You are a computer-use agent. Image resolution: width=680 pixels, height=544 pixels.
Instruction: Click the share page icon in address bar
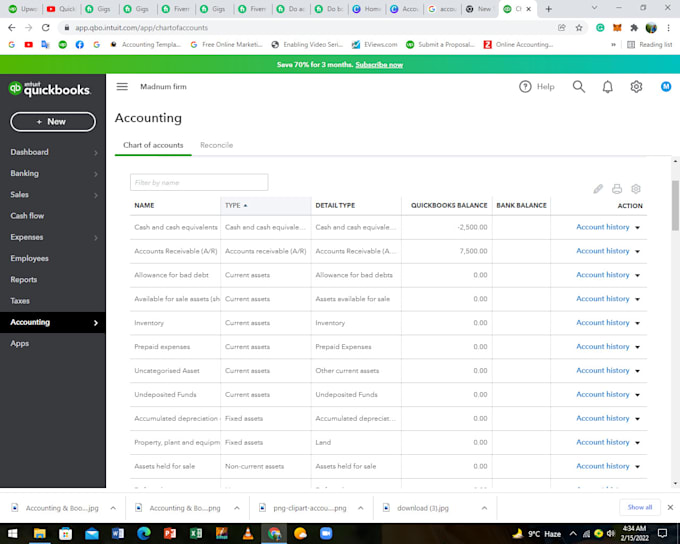coord(562,28)
